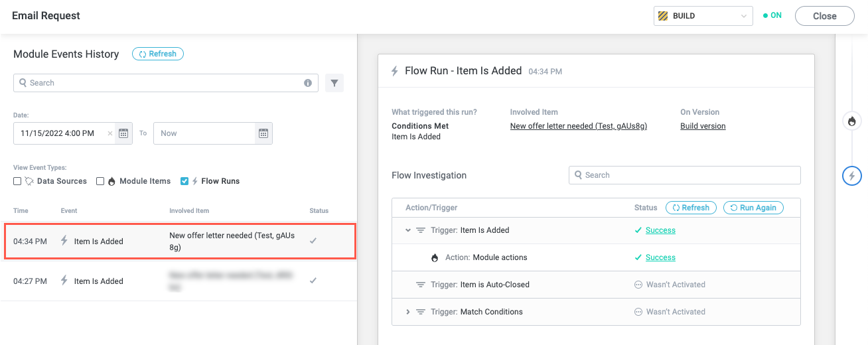
Task: Expand the Match Conditions trigger
Action: click(x=408, y=312)
